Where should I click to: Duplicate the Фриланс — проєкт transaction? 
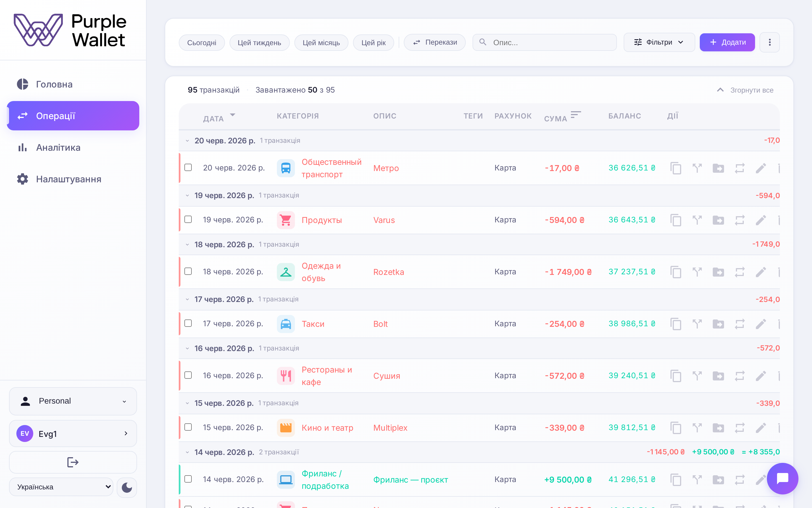click(676, 479)
